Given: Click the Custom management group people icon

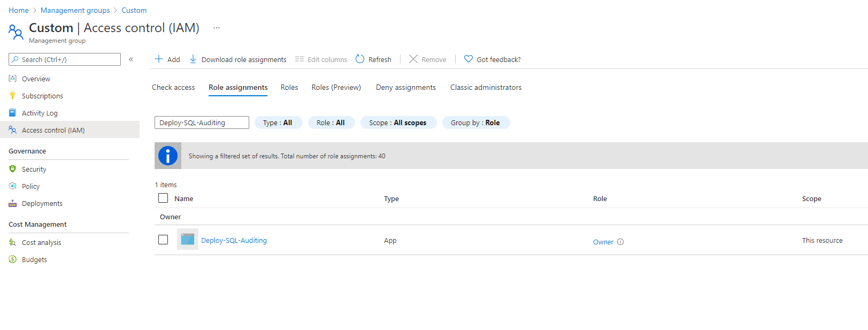Looking at the screenshot, I should 16,33.
